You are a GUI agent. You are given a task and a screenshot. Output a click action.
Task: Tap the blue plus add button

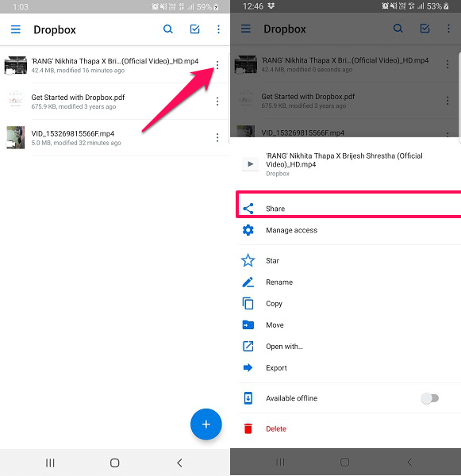click(206, 424)
